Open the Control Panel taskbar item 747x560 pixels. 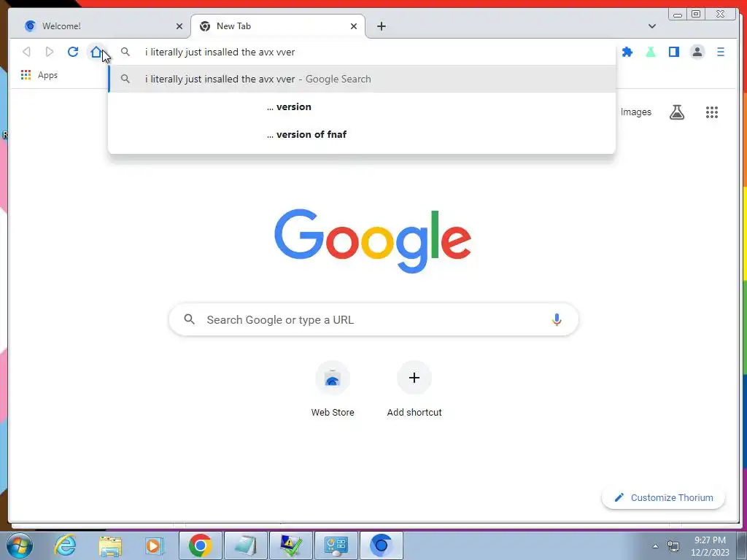coord(336,545)
